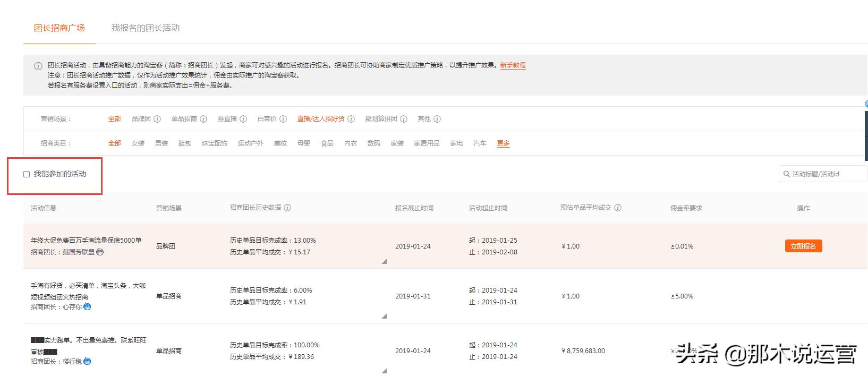868x376 pixels.
Task: Click info icon beside 预估单品平均成交 header
Action: coord(618,208)
